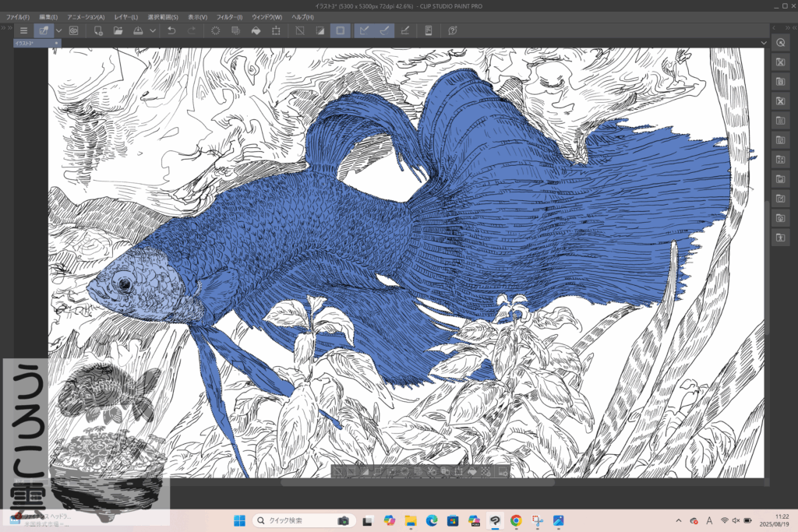This screenshot has width=798, height=532.
Task: Expand the dropdown arrow beside Save icon
Action: tap(153, 30)
